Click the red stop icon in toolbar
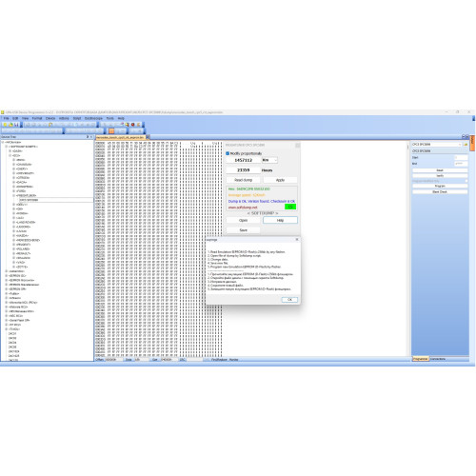The image size is (476, 476). coord(132,125)
